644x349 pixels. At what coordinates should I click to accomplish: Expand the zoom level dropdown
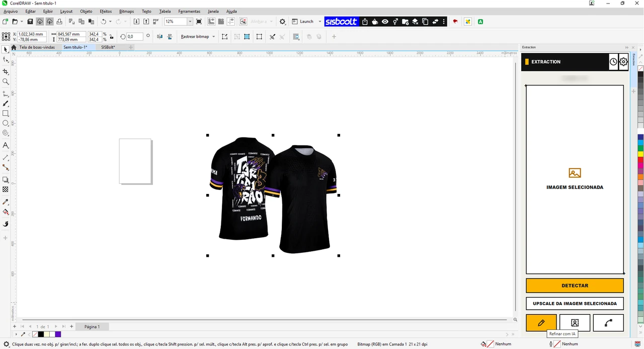coord(190,22)
